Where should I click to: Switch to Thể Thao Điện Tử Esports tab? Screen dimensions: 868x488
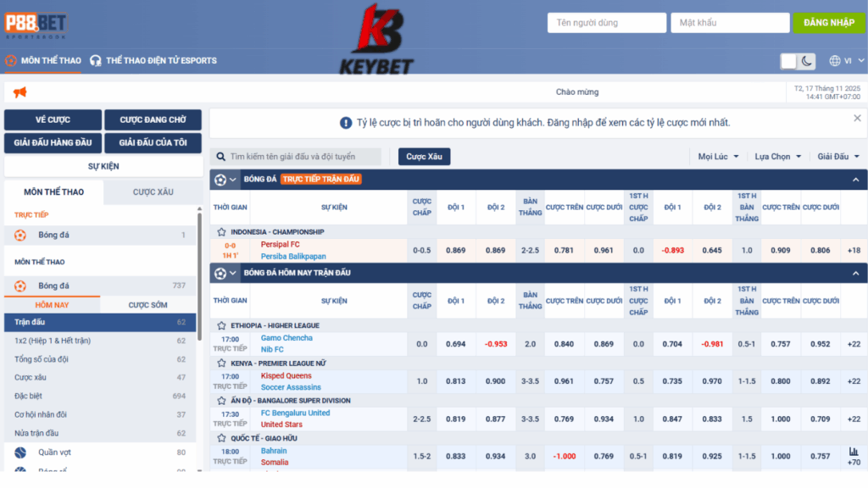(153, 61)
